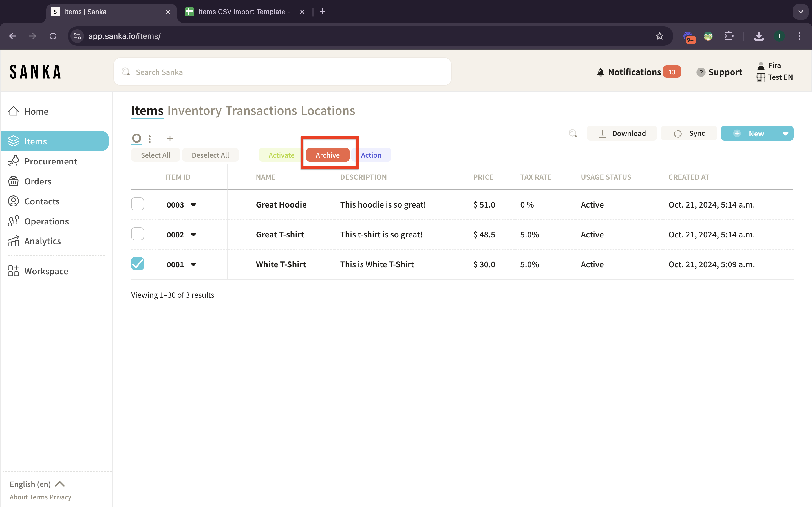Viewport: 812px width, 507px height.
Task: Open Contacts from the sidebar icon
Action: 14,201
